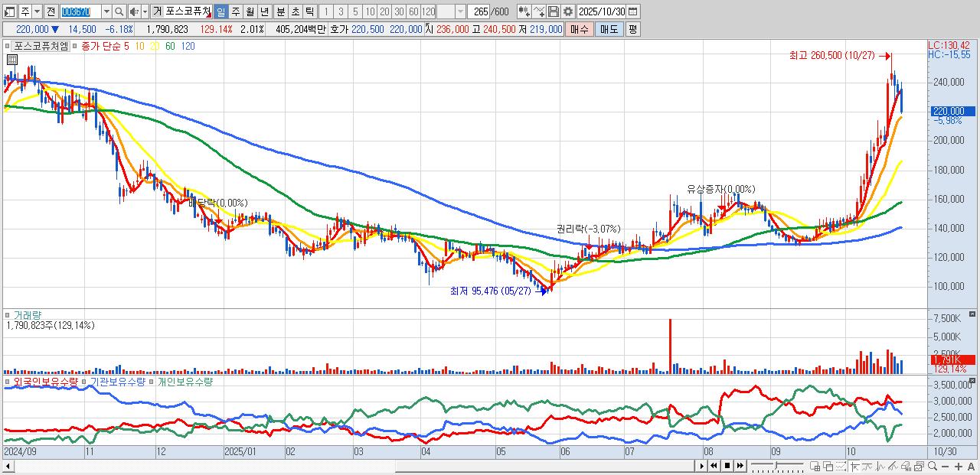The width and height of the screenshot is (980, 475).
Task: Click the add candlestick chart icon
Action: tap(524, 11)
